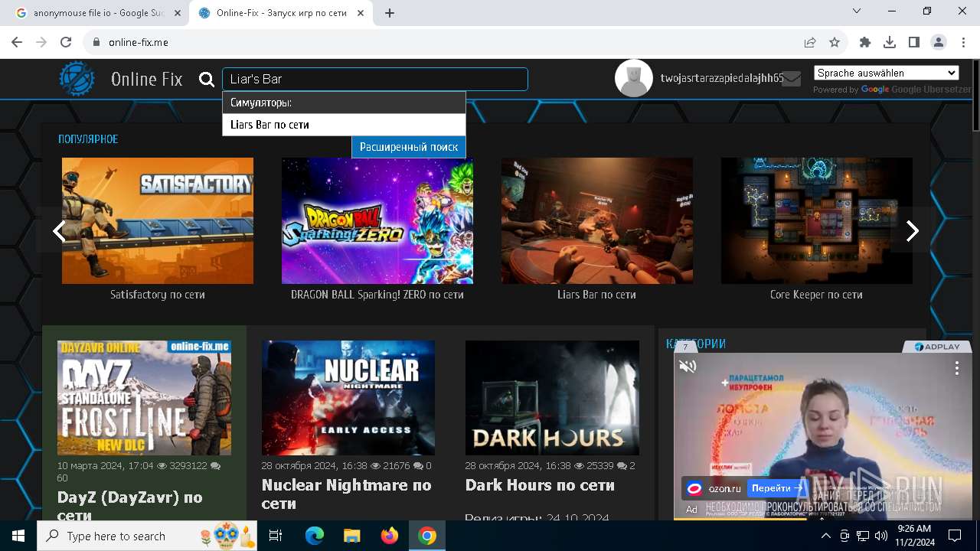The height and width of the screenshot is (551, 980).
Task: Open the twojasrtarazapiedalajhh65 username link
Action: click(x=722, y=78)
